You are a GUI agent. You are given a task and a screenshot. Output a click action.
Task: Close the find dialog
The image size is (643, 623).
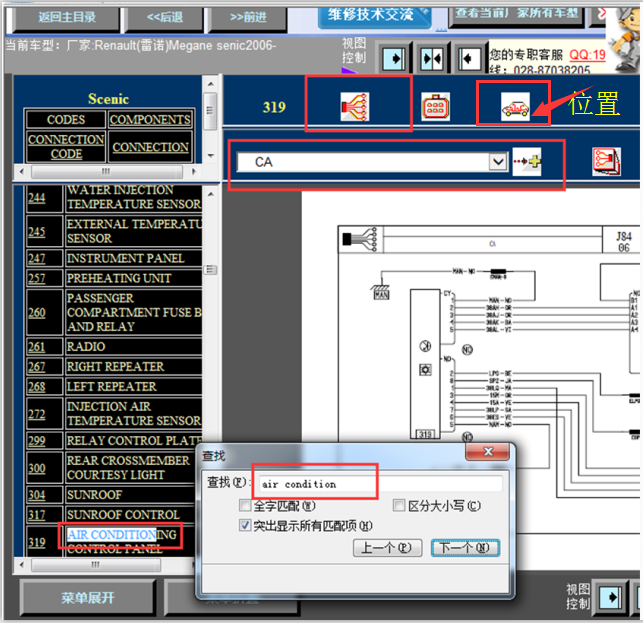[x=488, y=452]
